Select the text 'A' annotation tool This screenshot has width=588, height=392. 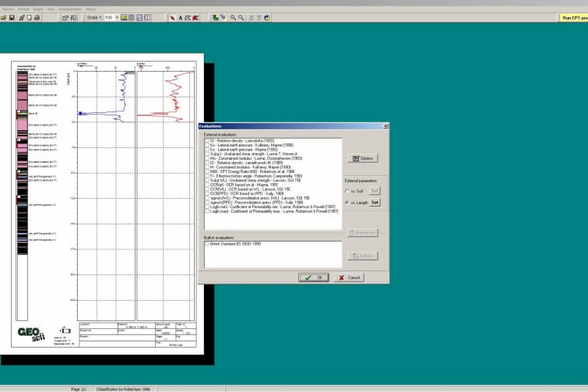click(180, 17)
